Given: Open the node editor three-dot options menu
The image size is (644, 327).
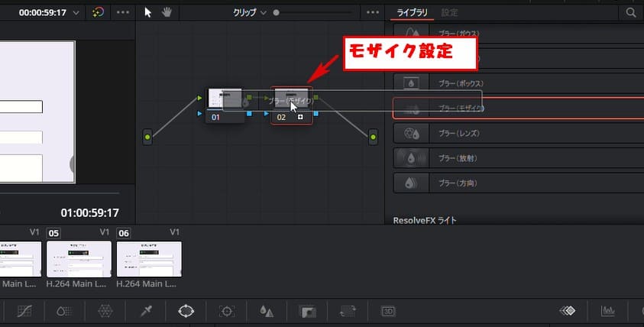Looking at the screenshot, I should click(x=372, y=13).
